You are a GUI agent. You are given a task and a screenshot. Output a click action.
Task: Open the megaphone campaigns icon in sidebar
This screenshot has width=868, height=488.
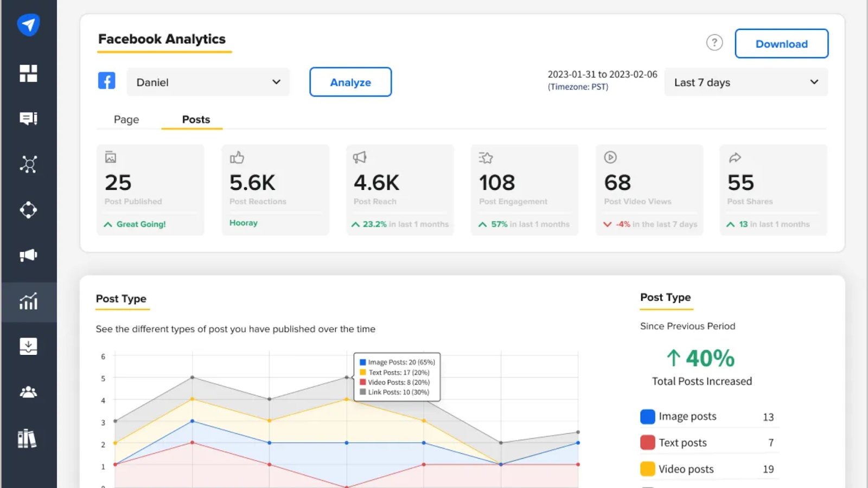28,255
